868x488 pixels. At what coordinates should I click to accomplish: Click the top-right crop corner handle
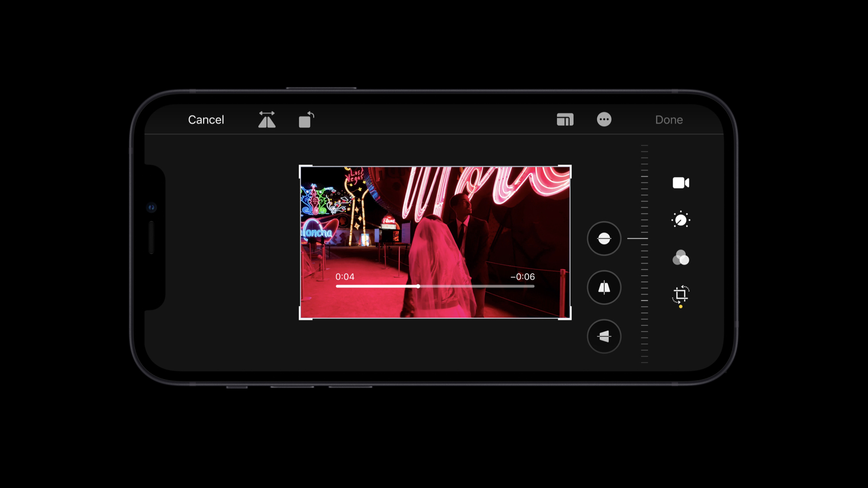click(570, 167)
